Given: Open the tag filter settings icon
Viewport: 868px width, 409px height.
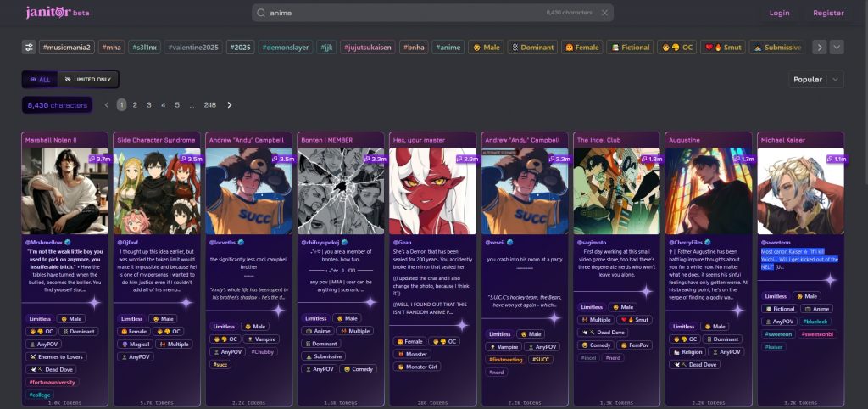Looking at the screenshot, I should (29, 48).
